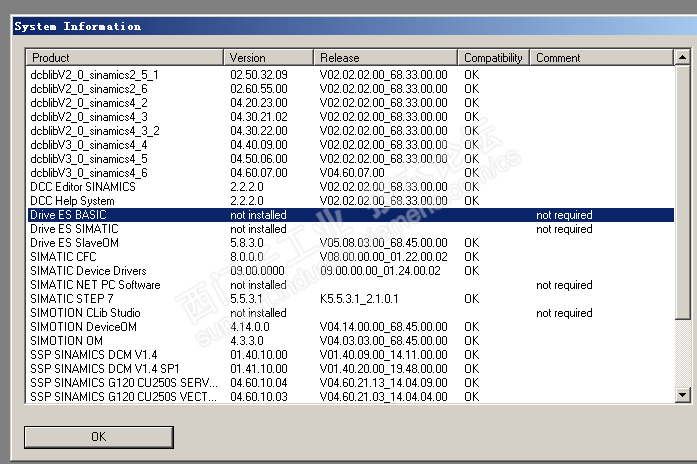The width and height of the screenshot is (697, 464).
Task: Select the SIMOTION CLib Studio row
Action: tap(350, 313)
